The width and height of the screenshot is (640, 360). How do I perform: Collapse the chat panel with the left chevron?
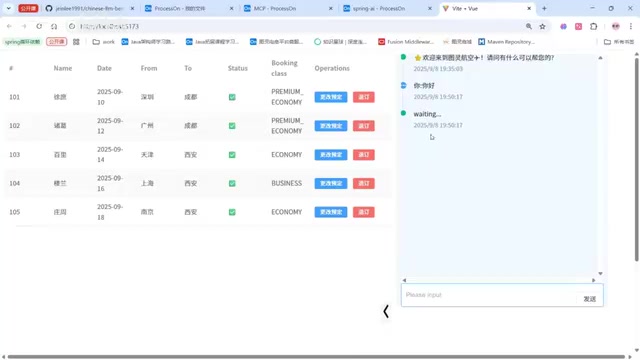386,311
